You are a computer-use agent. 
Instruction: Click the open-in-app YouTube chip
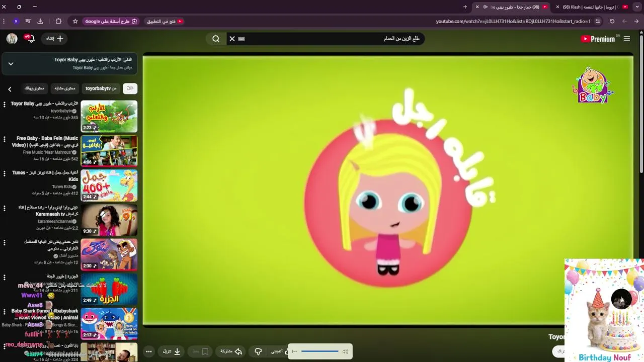pyautogui.click(x=165, y=21)
